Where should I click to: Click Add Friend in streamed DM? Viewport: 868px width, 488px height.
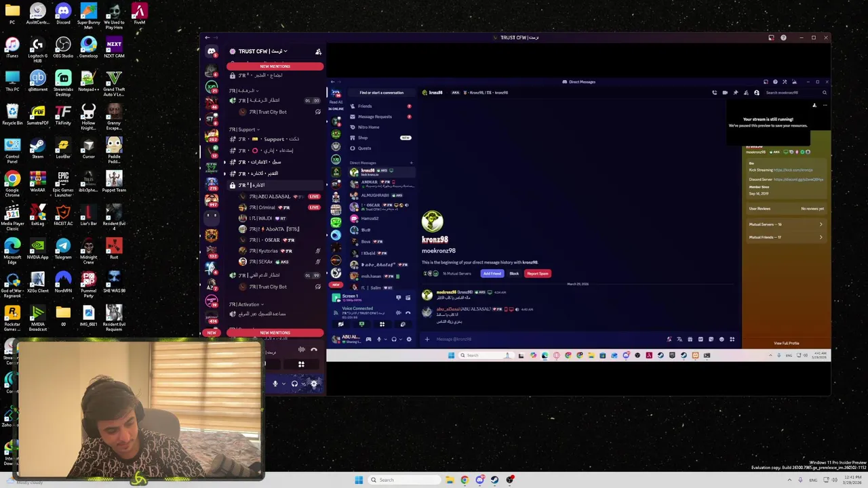[492, 274]
